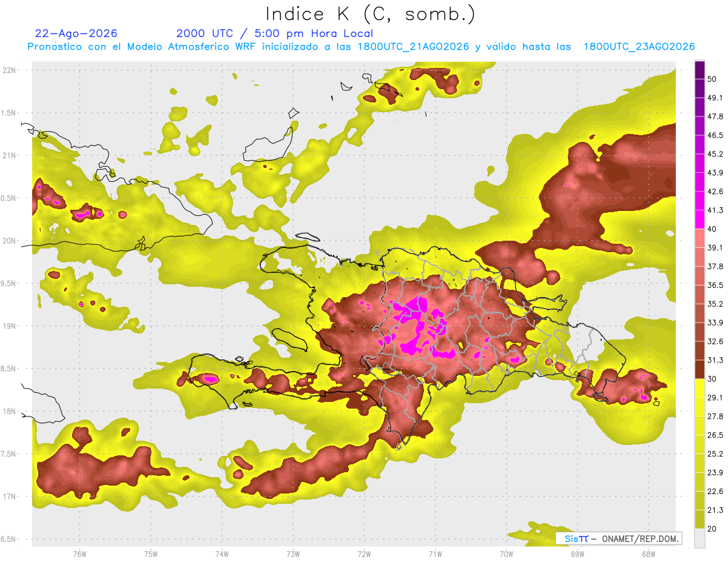728x562 pixels.
Task: Click the colorbar label '40'
Action: pyautogui.click(x=713, y=229)
